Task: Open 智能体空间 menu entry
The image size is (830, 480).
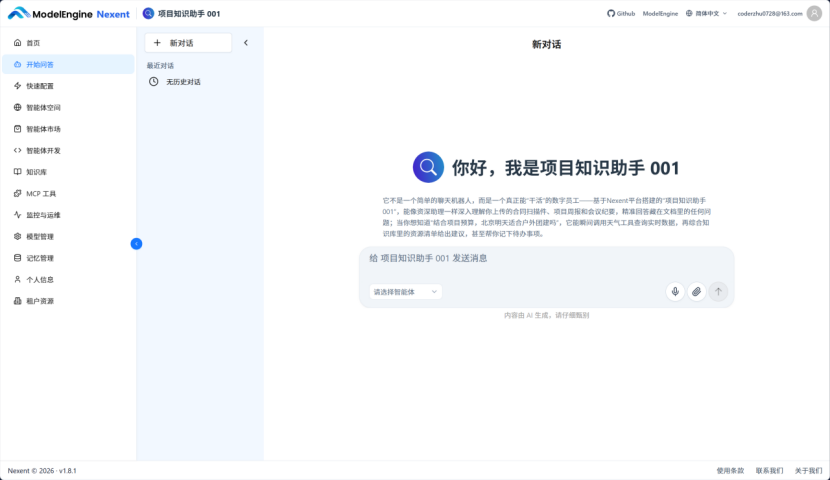Action: coord(68,107)
